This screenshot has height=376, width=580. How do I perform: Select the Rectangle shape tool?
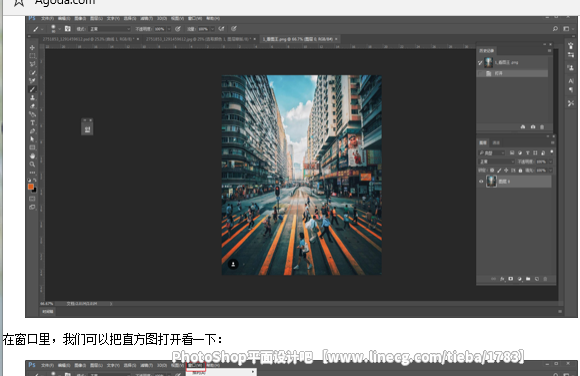point(32,147)
